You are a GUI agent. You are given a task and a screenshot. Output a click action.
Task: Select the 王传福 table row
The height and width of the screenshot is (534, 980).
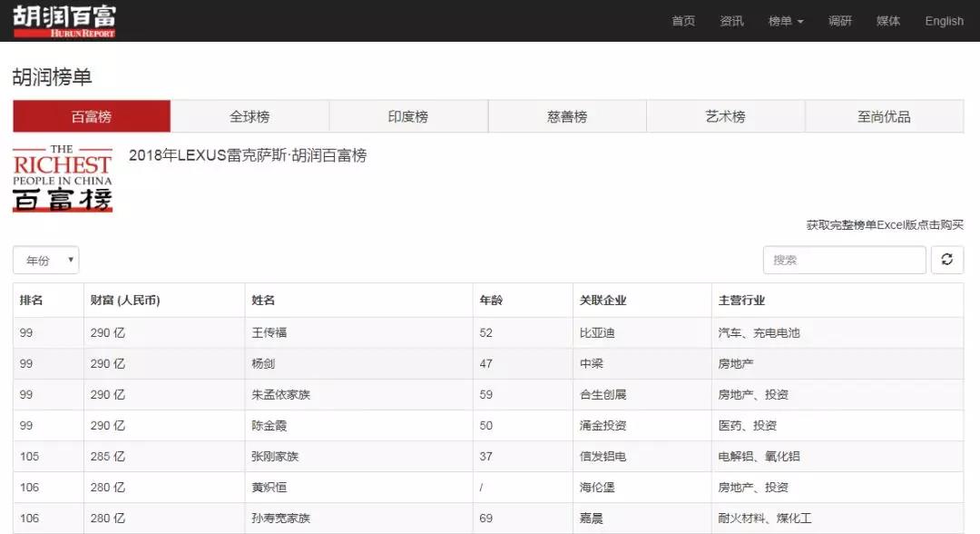(x=269, y=333)
